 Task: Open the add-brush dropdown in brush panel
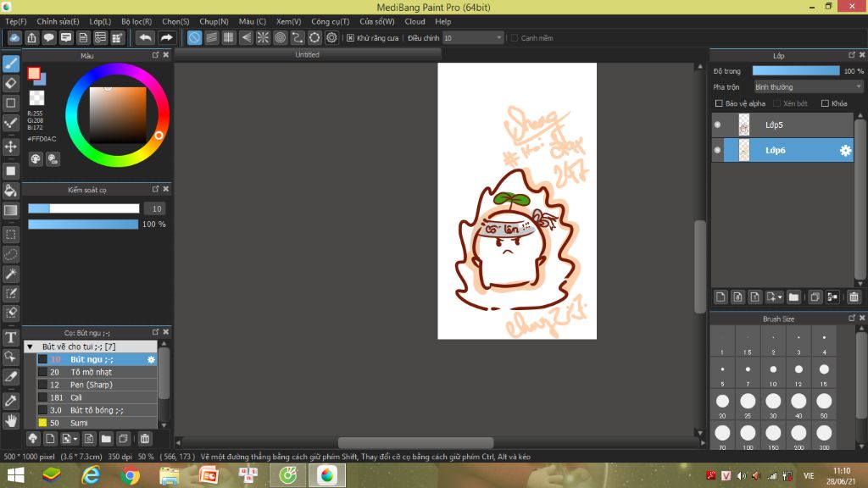[75, 439]
